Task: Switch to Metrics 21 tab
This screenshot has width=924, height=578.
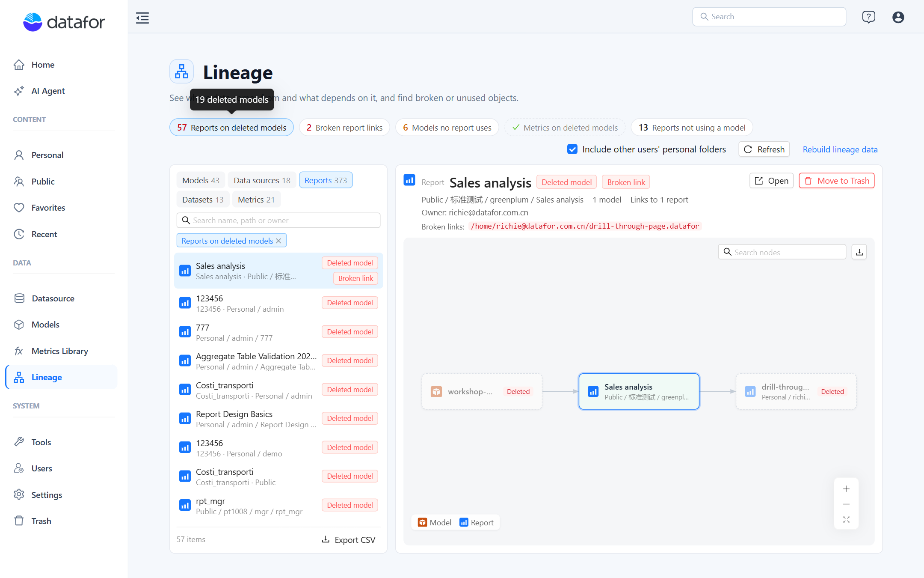Action: click(x=256, y=200)
